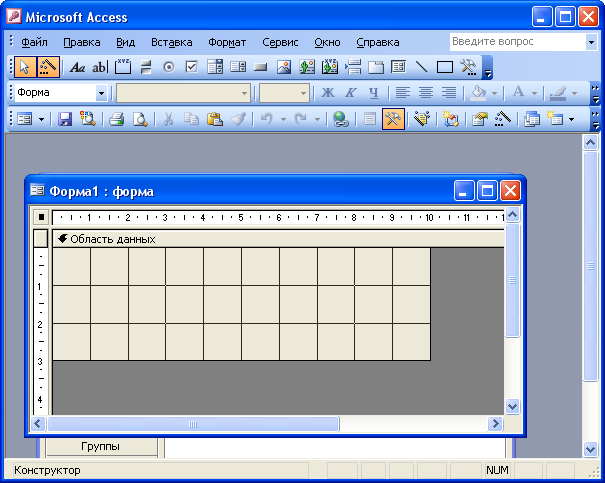Toggle Underline (Ч) formatting
The height and width of the screenshot is (483, 605).
(x=373, y=93)
